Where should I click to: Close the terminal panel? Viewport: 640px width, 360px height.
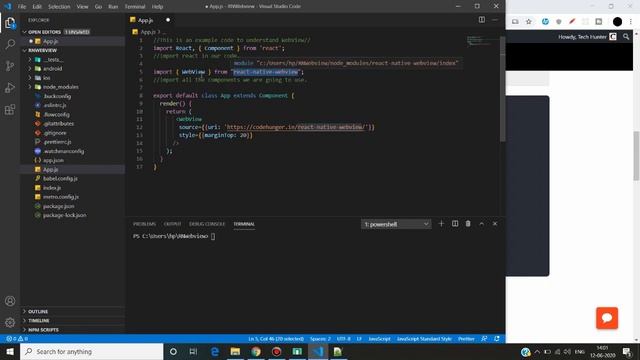[495, 224]
